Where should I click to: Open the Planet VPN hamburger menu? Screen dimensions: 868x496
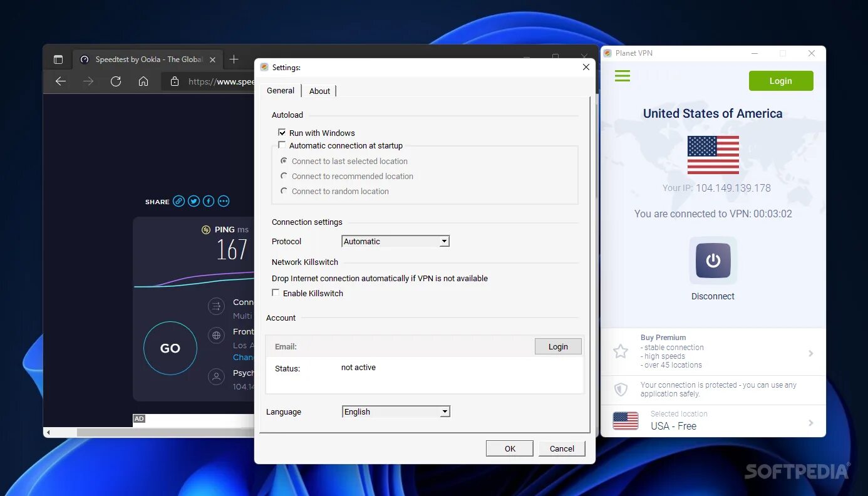623,76
